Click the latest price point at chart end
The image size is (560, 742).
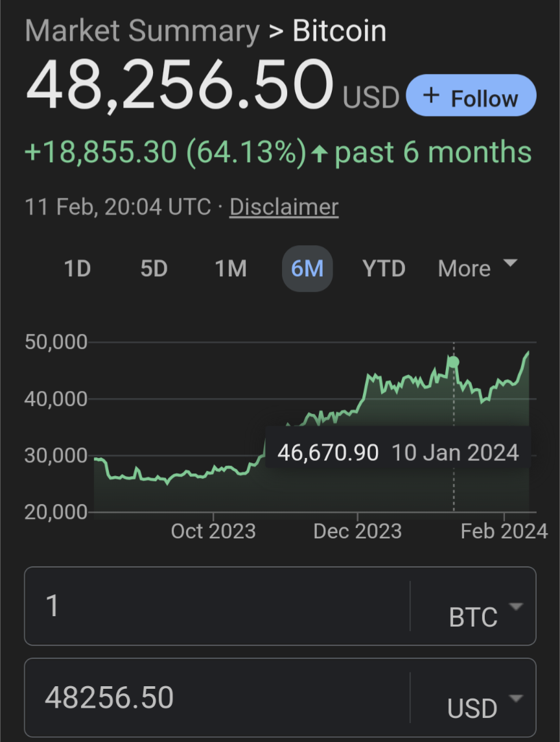click(528, 353)
